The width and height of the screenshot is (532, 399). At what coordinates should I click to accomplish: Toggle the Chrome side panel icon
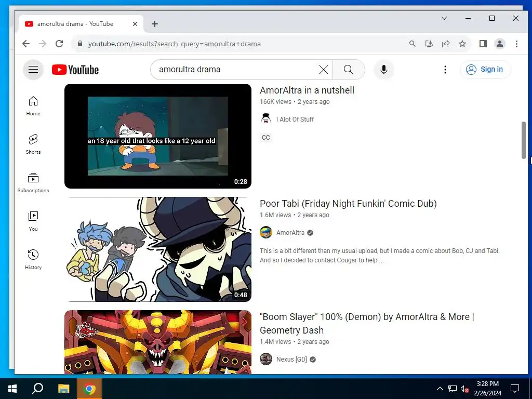pyautogui.click(x=483, y=44)
